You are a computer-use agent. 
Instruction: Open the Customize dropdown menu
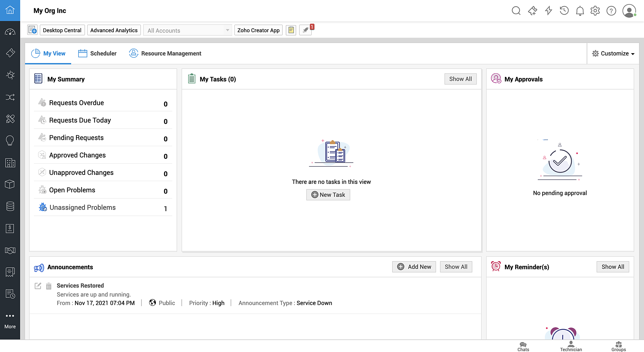(613, 53)
